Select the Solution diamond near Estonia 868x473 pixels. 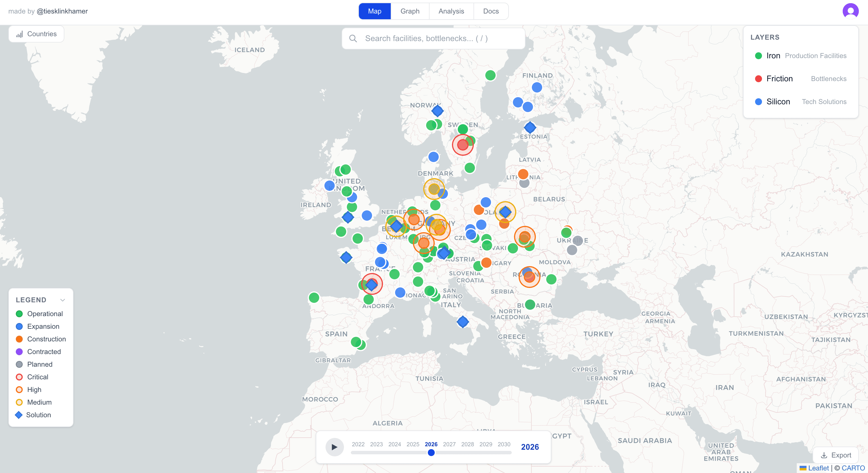pyautogui.click(x=530, y=128)
